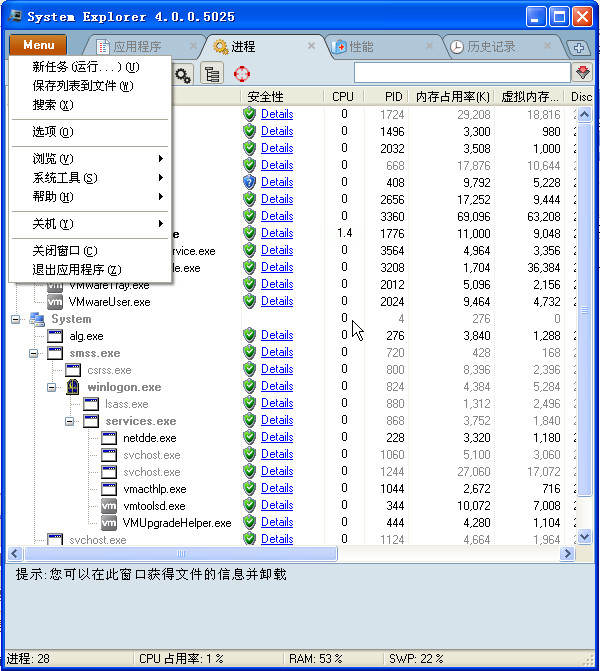Click green shield icon for VMwareUser.exe row

[250, 301]
